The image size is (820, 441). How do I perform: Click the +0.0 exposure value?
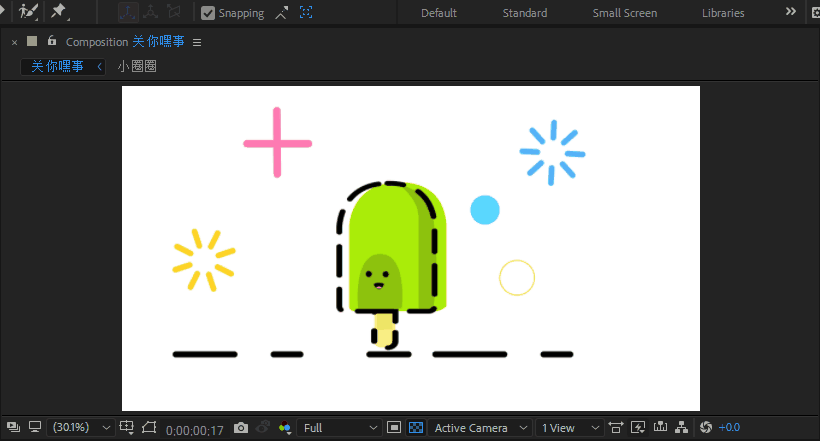pos(729,427)
